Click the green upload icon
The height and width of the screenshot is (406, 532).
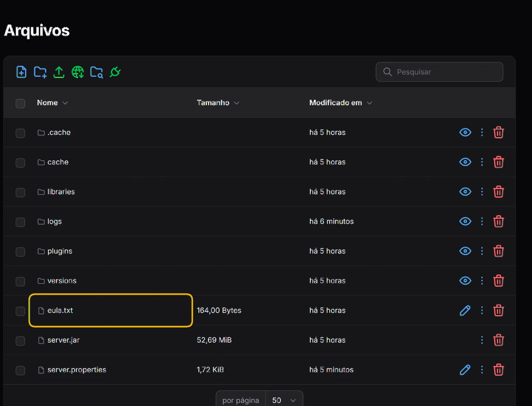pos(59,72)
